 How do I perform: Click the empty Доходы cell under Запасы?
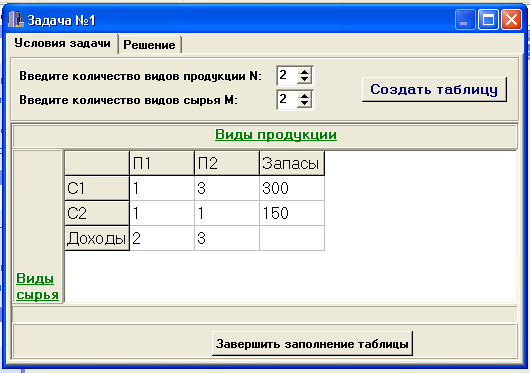[x=292, y=238]
